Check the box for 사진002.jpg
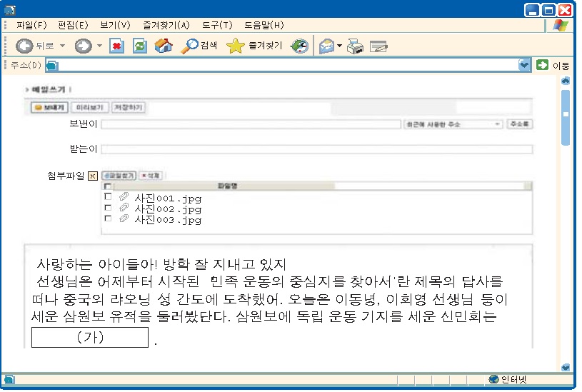 (x=108, y=208)
